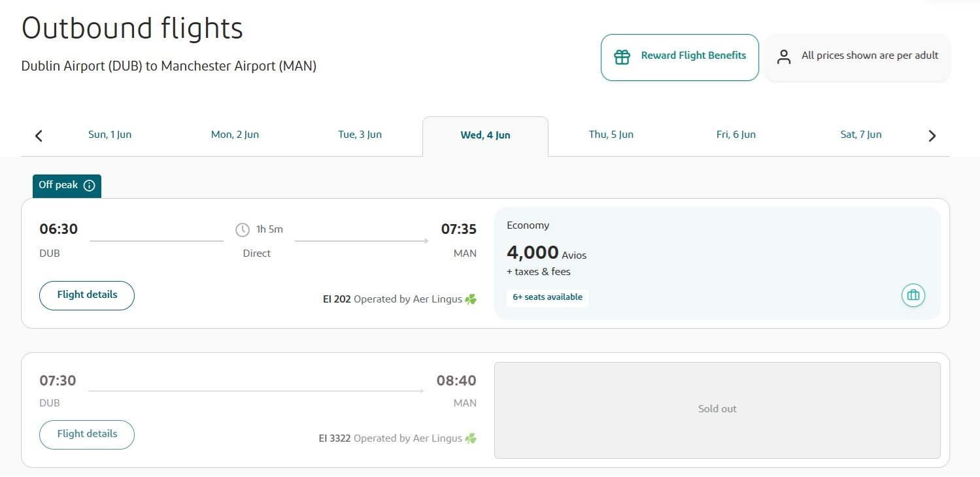Go to previous dates with left arrow
The height and width of the screenshot is (477, 980).
click(x=39, y=136)
